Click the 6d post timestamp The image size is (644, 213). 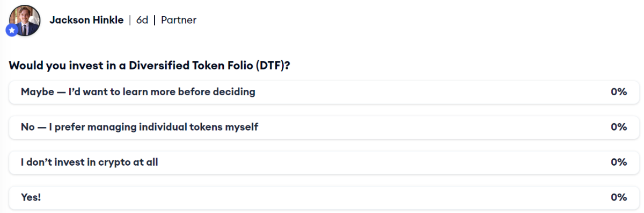coord(142,20)
